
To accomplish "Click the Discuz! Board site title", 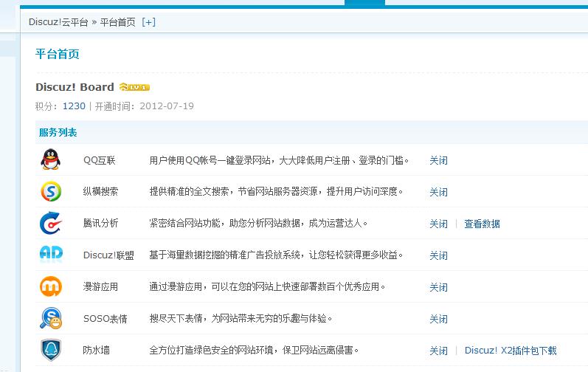I will [75, 87].
